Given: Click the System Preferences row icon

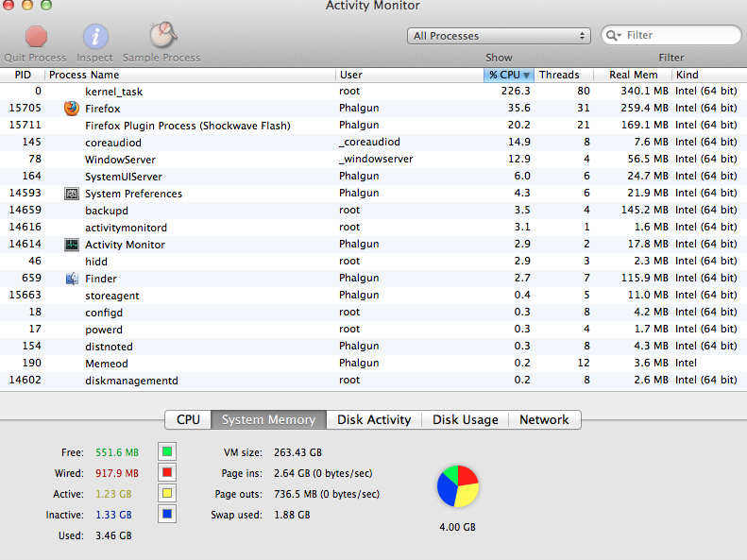Looking at the screenshot, I should 72,194.
